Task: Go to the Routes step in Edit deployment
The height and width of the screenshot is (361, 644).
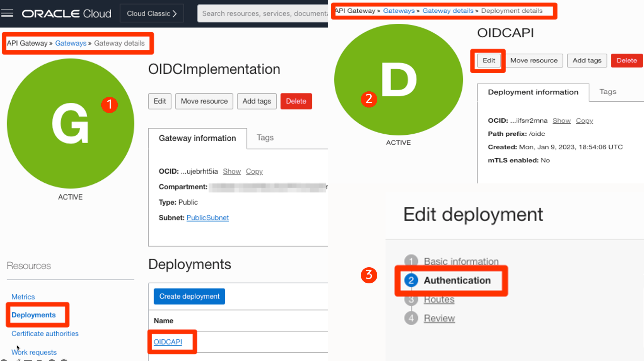Action: click(x=439, y=299)
